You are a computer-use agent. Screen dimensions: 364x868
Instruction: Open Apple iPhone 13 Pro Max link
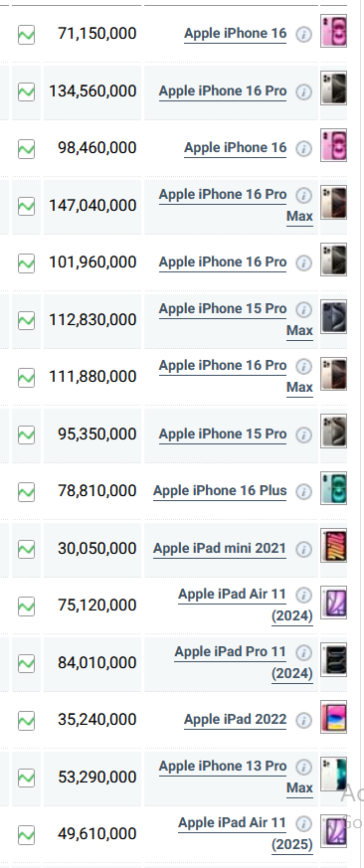point(236,777)
